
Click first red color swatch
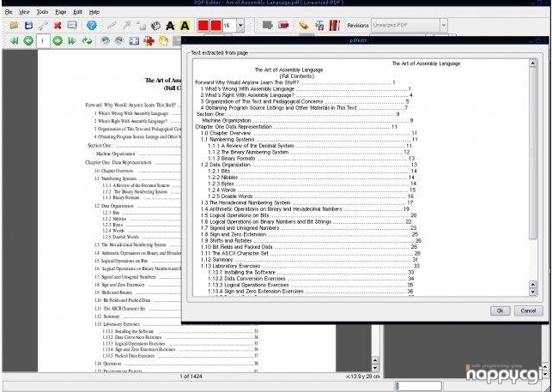coord(203,26)
